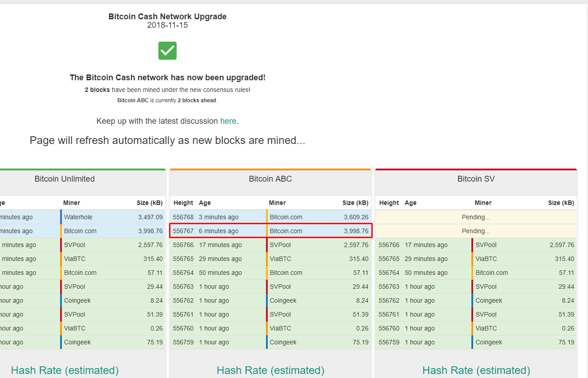The width and height of the screenshot is (588, 378).
Task: Click the Bitcoin ABC orange header bar
Action: click(270, 178)
